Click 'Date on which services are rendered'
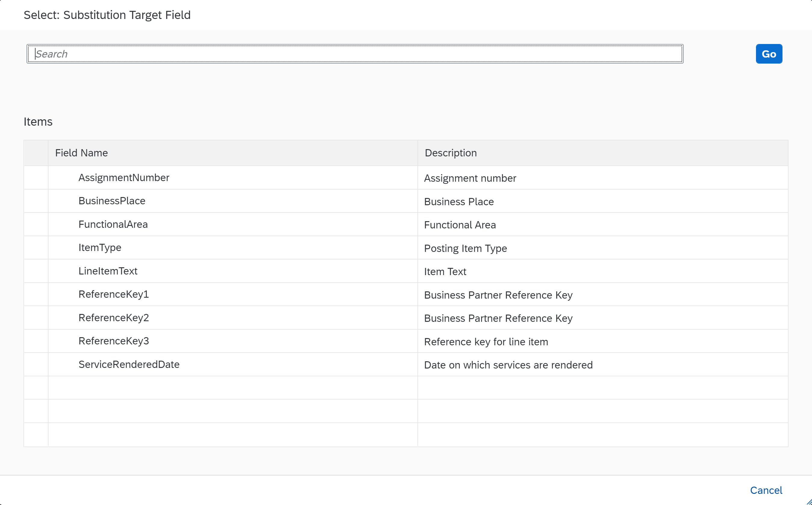The width and height of the screenshot is (812, 505). [508, 365]
